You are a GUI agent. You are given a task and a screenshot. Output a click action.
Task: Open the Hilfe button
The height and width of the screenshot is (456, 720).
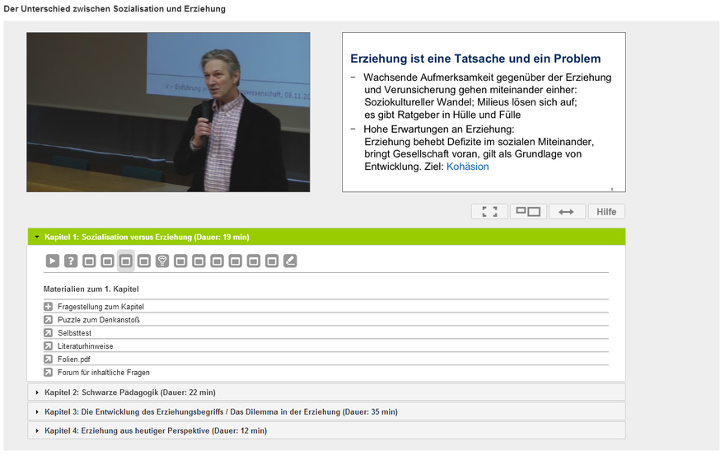click(606, 212)
